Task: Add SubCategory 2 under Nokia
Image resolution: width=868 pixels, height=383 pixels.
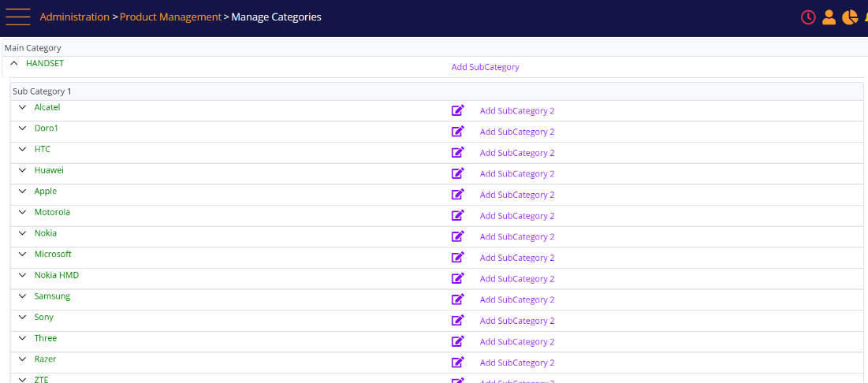Action: [517, 237]
